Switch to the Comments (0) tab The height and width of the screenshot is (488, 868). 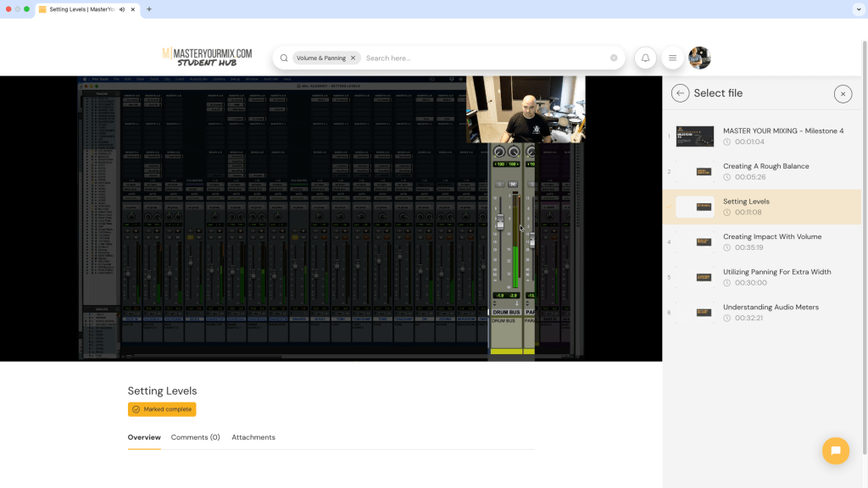195,437
